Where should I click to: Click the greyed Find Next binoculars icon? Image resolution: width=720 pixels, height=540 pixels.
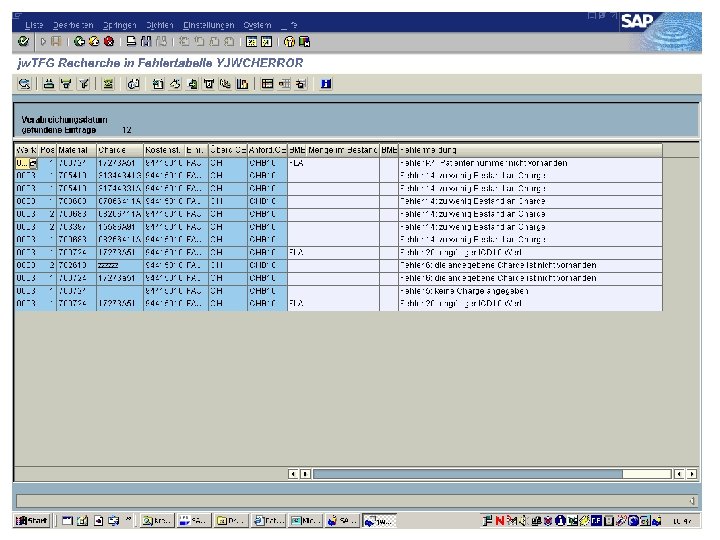[x=161, y=42]
